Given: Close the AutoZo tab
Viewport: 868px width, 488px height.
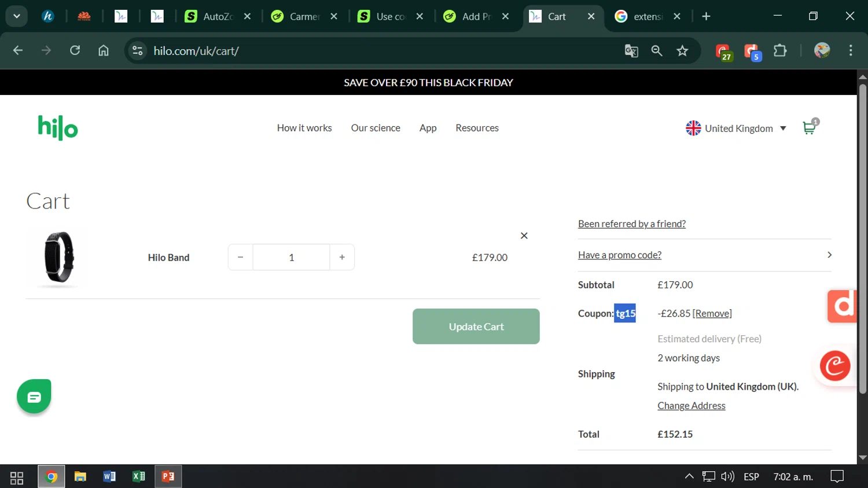Looking at the screenshot, I should tap(247, 16).
